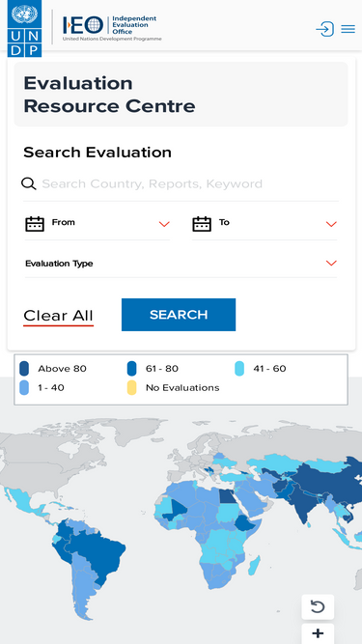Open the Evaluation Type dropdown
Screen dimensions: 362x644
tap(181, 264)
